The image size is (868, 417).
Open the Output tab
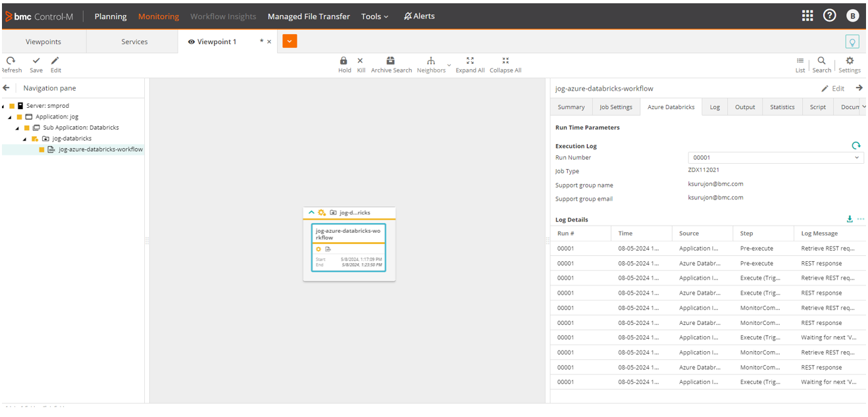tap(745, 107)
